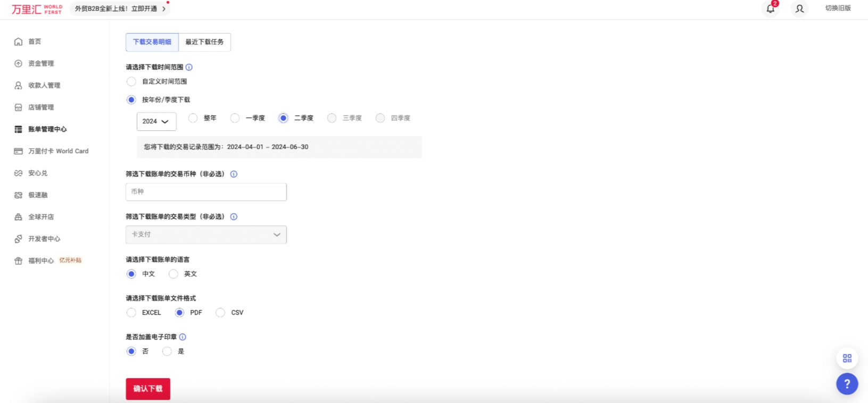Click the notification bell icon
Image resolution: width=868 pixels, height=403 pixels.
pyautogui.click(x=770, y=9)
